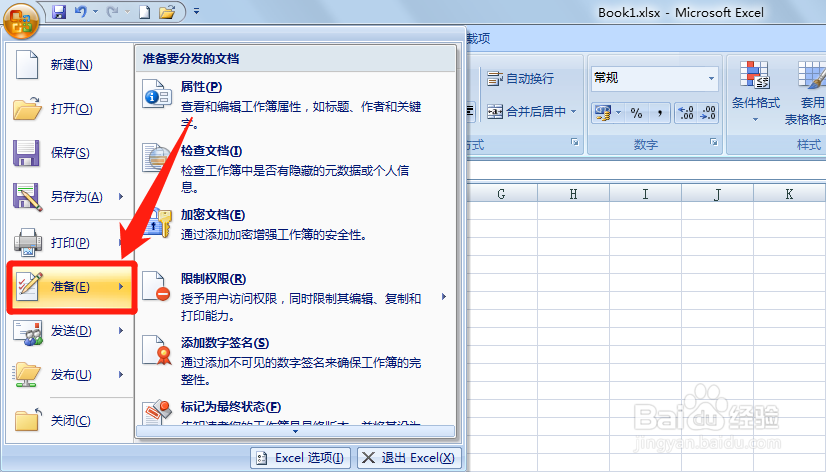Screen dimensions: 826x472
Task: Click the comma style icon
Action: 659,113
